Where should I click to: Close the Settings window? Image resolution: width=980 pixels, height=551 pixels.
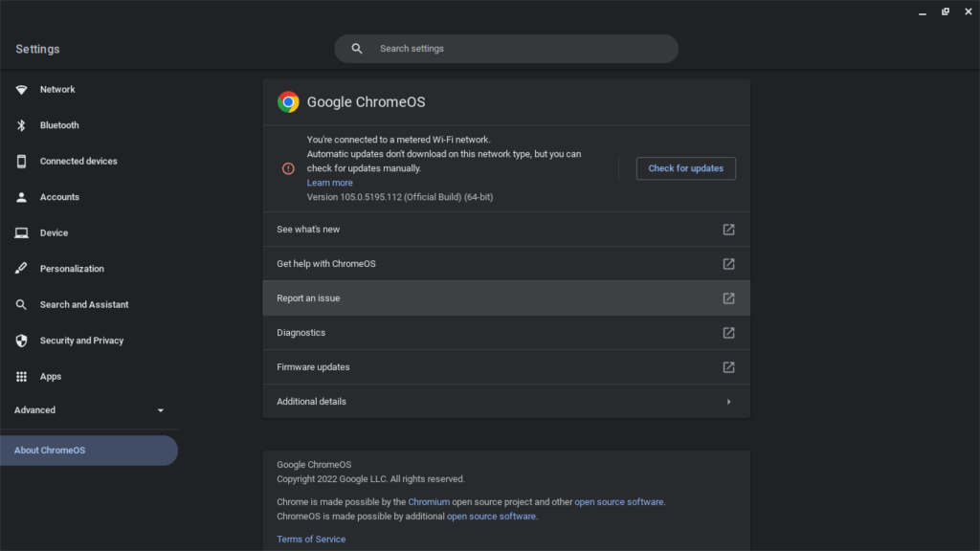click(969, 11)
